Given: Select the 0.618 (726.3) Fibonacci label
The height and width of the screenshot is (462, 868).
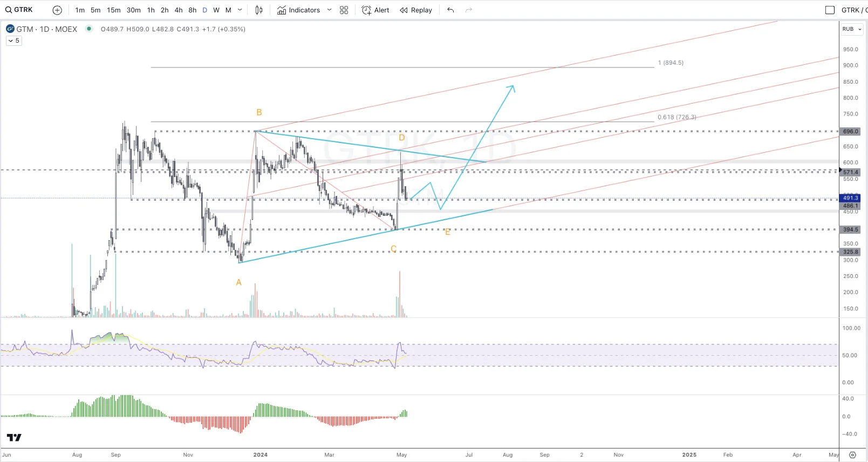Looking at the screenshot, I should click(676, 117).
